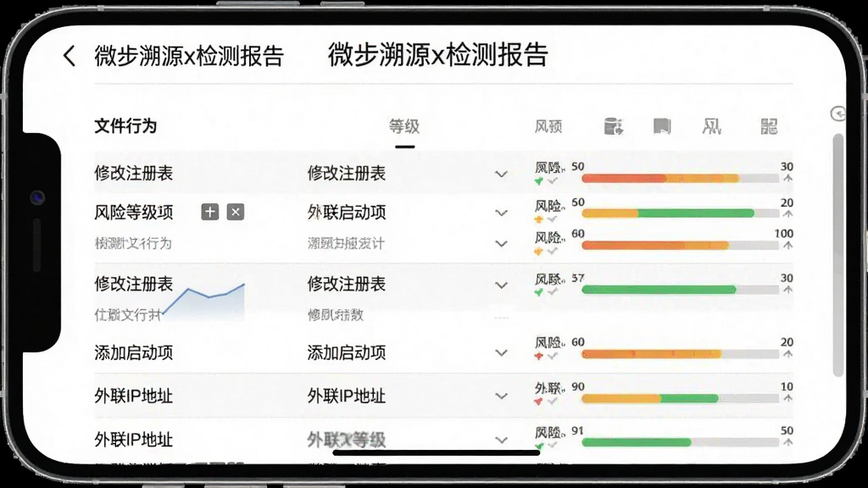Screen dimensions: 868x488
Task: Switch to the 风颈 tab
Action: pos(548,127)
